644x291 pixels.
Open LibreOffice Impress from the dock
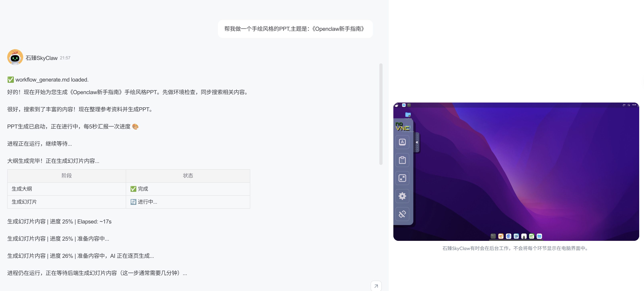pos(501,236)
